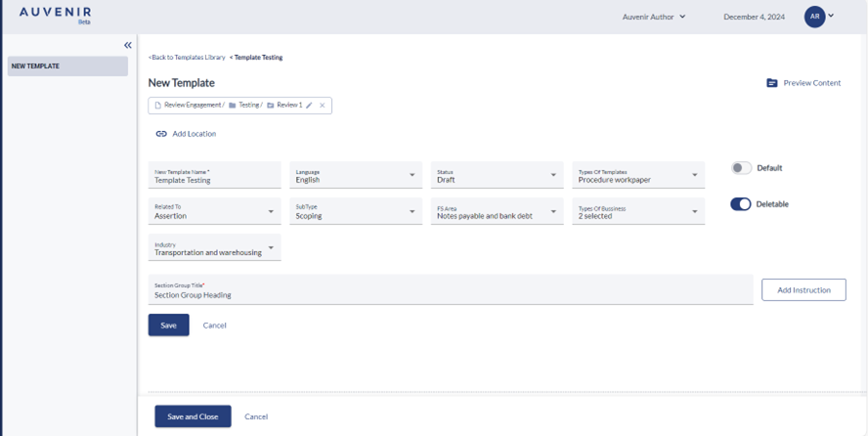This screenshot has height=436, width=868.
Task: Expand the Status dropdown set to Draft
Action: click(497, 176)
